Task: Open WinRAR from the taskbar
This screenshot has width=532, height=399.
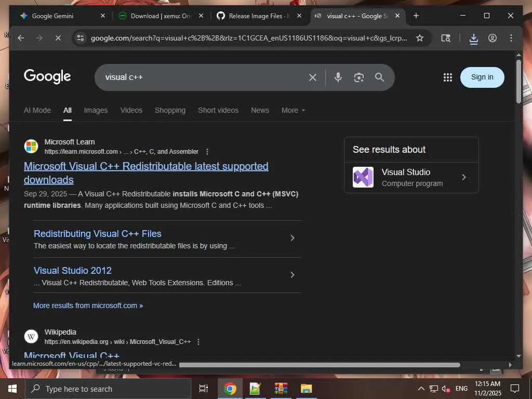Action: coord(281,389)
